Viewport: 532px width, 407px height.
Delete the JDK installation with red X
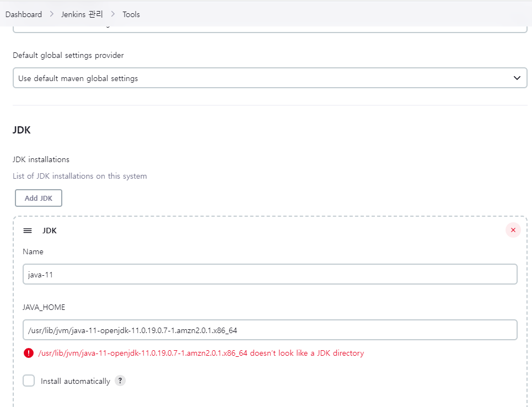point(513,230)
